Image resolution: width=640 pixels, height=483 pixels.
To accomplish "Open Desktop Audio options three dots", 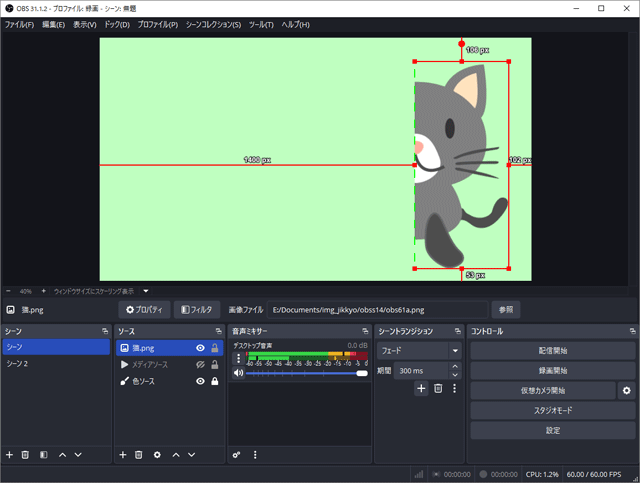I will [238, 358].
